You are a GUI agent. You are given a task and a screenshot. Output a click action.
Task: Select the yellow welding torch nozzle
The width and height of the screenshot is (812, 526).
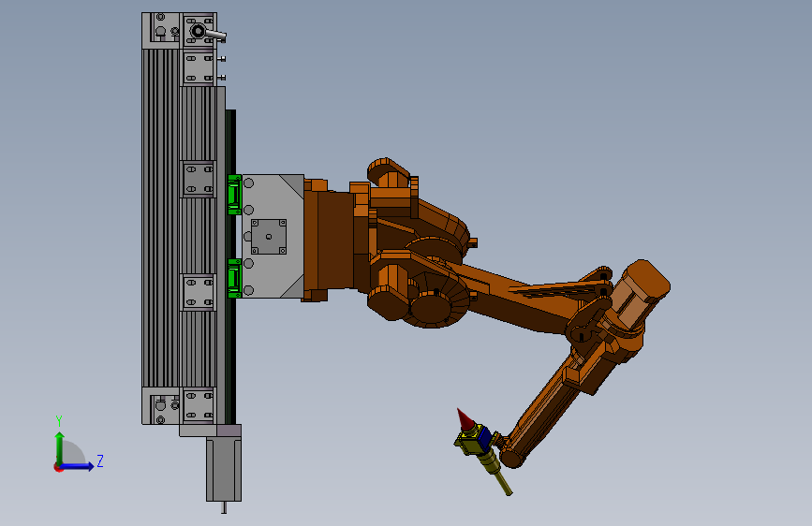pyautogui.click(x=498, y=474)
